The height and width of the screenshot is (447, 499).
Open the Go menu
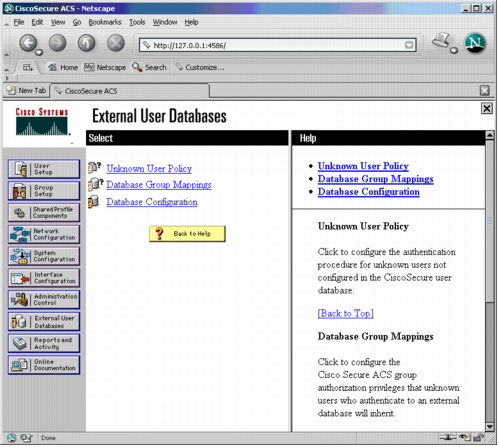pos(77,22)
